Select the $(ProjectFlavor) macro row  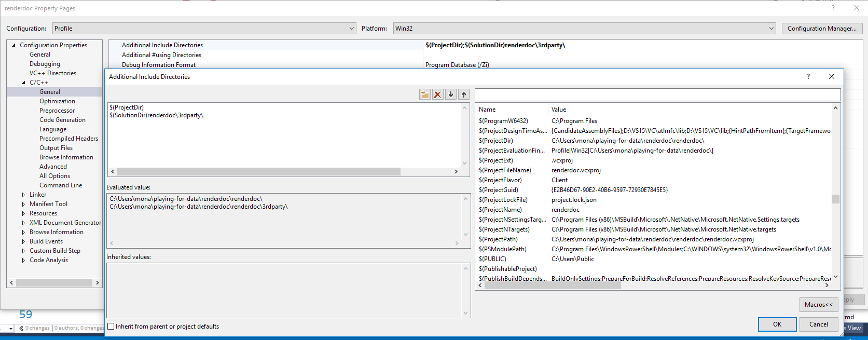pos(654,180)
